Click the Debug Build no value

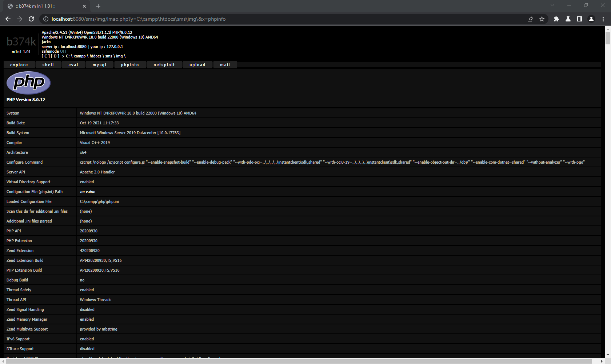[82, 280]
